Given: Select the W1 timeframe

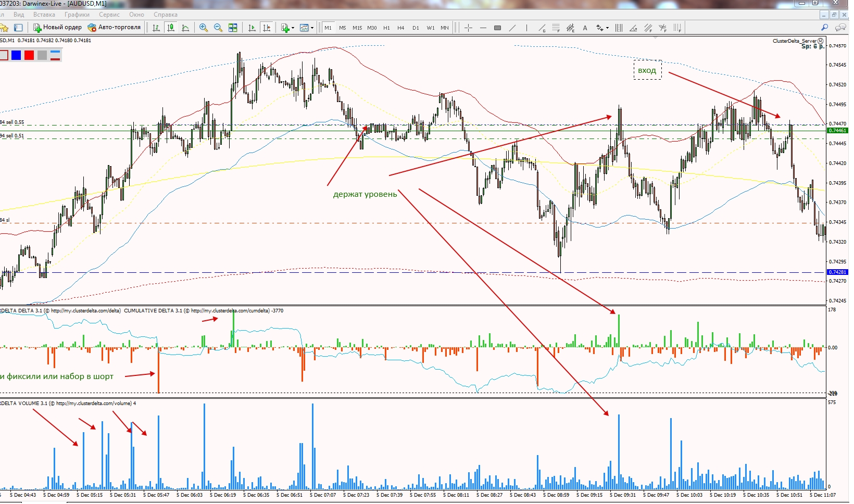Looking at the screenshot, I should [431, 28].
